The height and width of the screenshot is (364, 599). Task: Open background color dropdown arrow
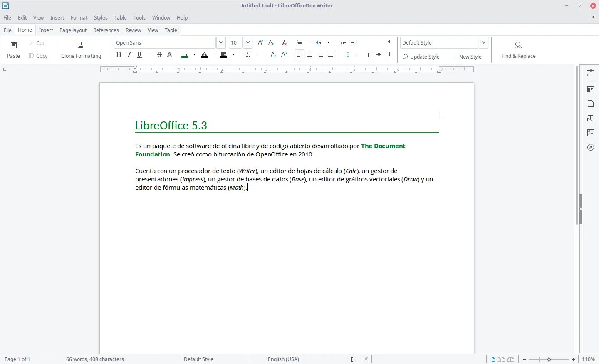pos(233,55)
